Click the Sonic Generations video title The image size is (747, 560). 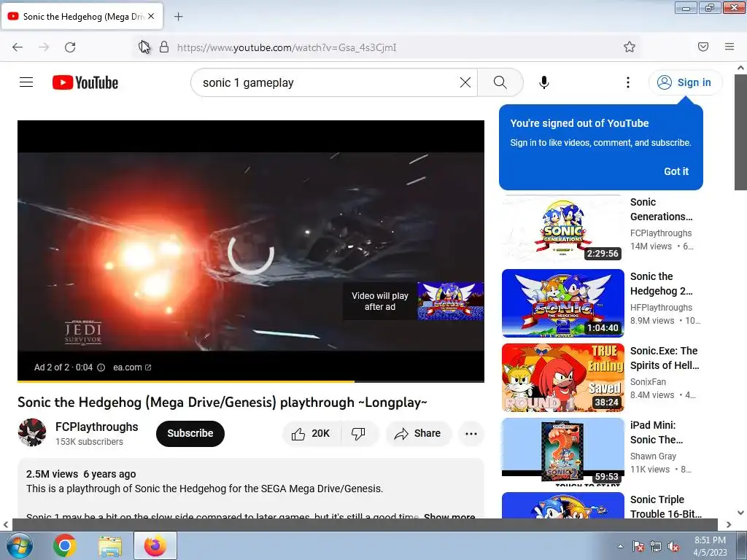point(661,209)
